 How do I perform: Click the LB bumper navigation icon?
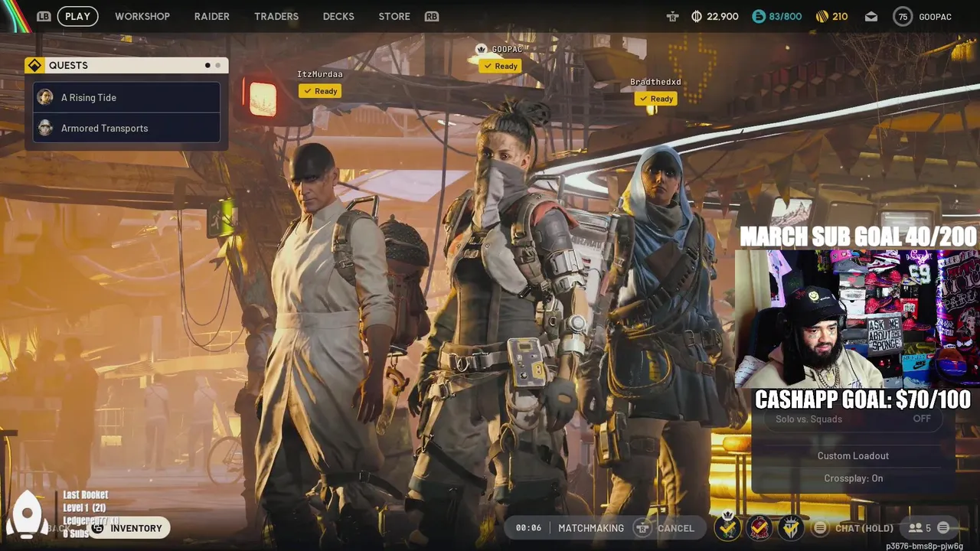click(x=44, y=16)
